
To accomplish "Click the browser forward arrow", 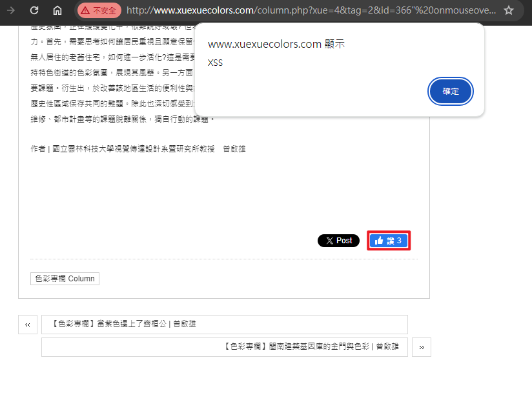I will 11,10.
